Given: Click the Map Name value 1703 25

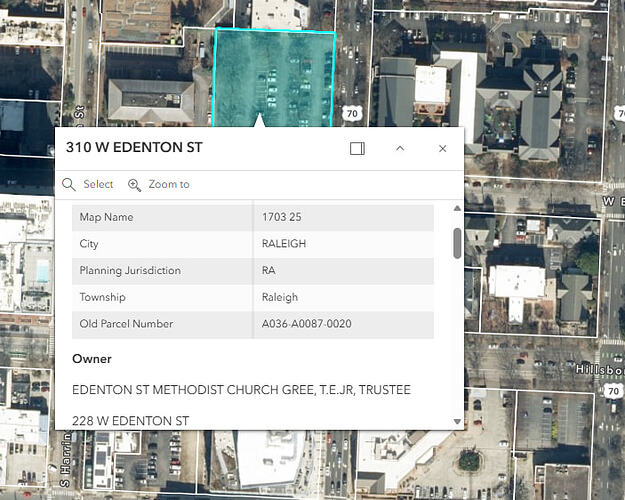Looking at the screenshot, I should (281, 217).
